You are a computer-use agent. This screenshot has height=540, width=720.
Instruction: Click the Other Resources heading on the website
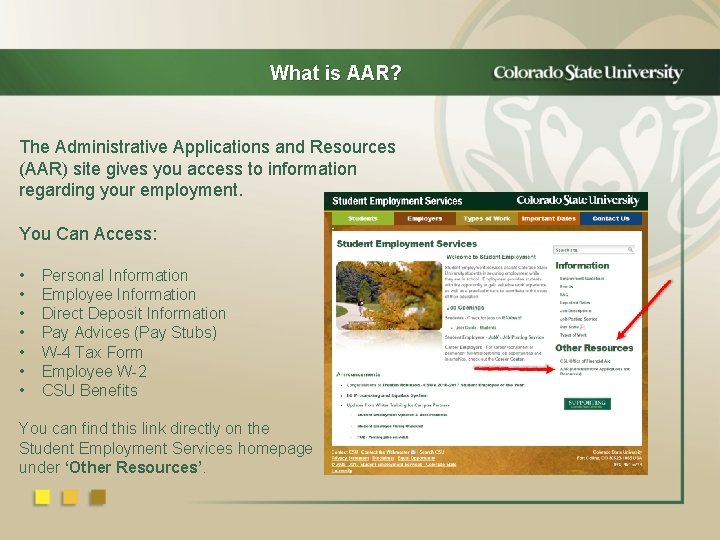(594, 348)
